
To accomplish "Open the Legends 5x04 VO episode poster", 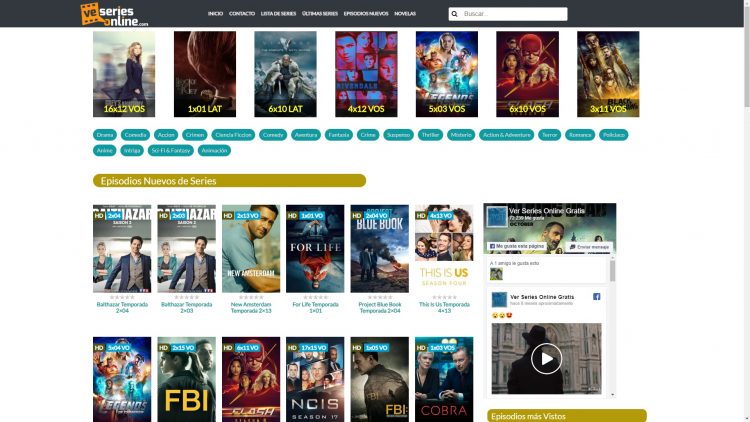I will coord(122,379).
